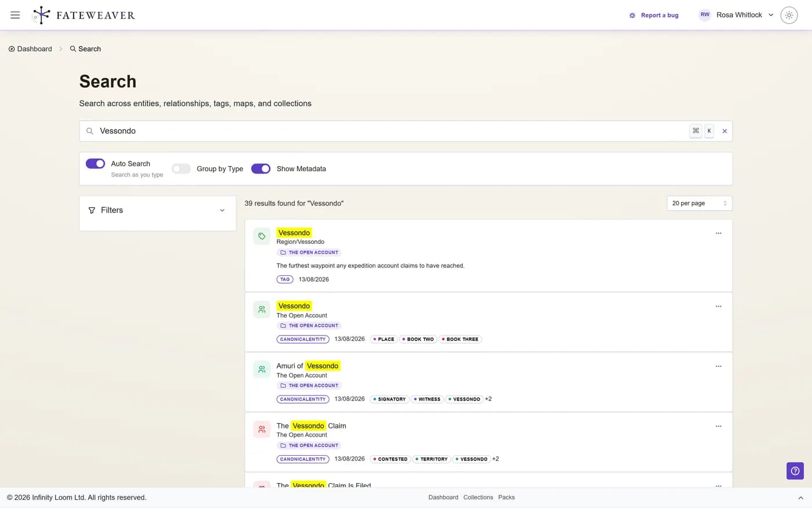Disable Show Metadata switch
Screen dimensions: 812x508
pyautogui.click(x=261, y=169)
